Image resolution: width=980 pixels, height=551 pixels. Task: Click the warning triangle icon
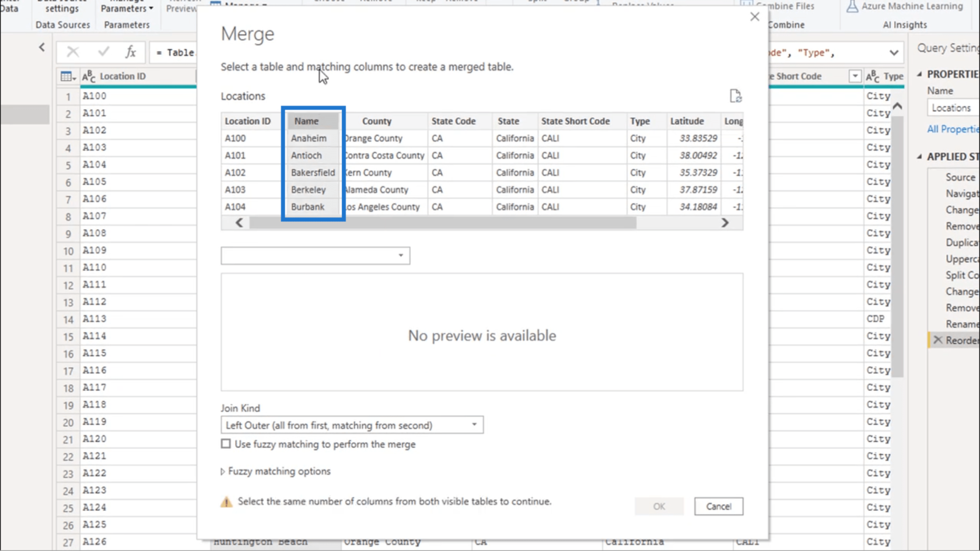coord(226,502)
